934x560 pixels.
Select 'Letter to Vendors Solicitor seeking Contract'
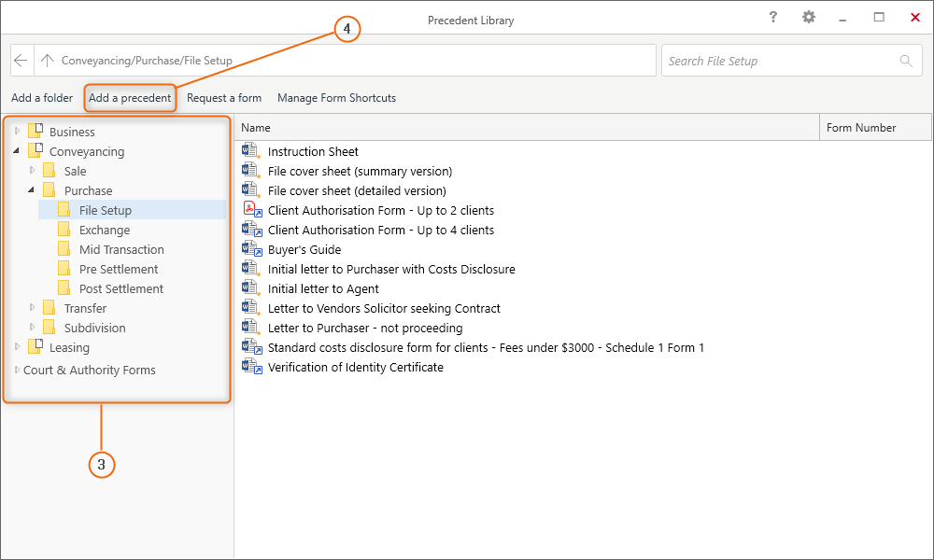coord(384,308)
